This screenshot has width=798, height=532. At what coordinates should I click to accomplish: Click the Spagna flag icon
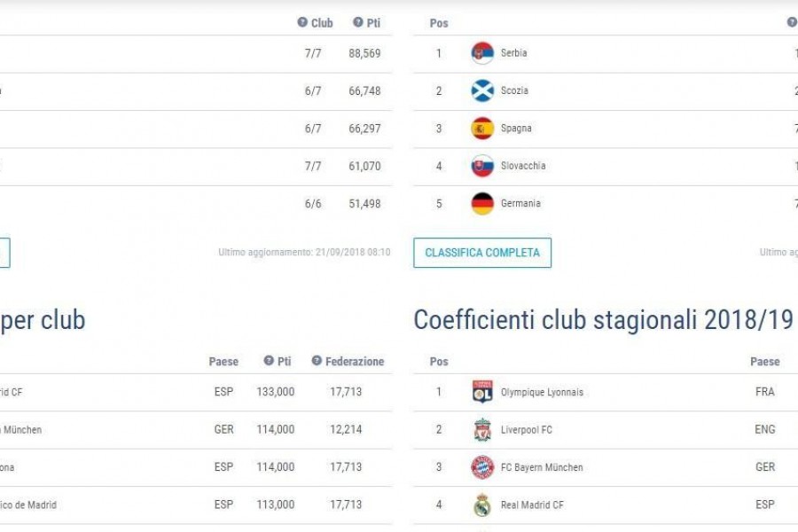(482, 129)
